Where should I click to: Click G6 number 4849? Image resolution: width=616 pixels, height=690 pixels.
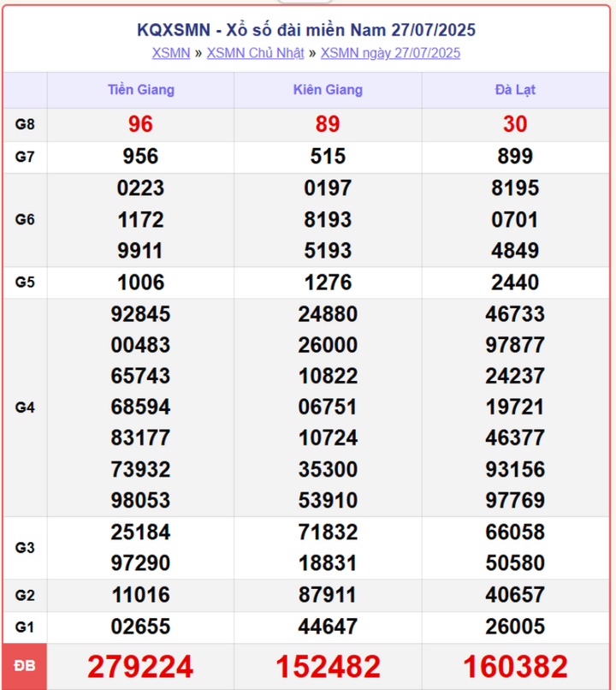(515, 251)
